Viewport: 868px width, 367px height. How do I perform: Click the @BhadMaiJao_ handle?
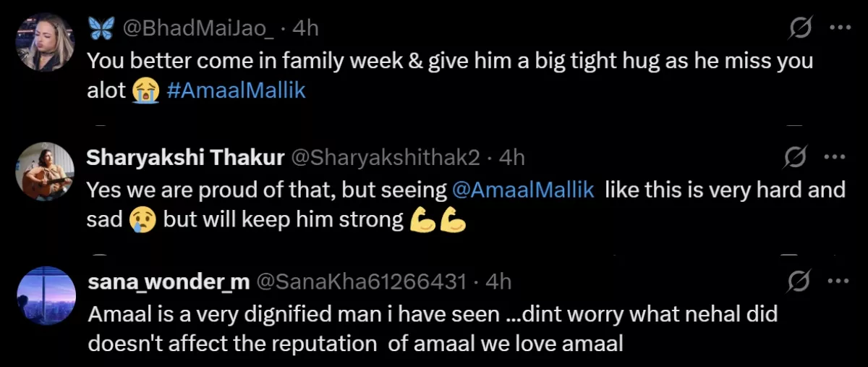[194, 28]
